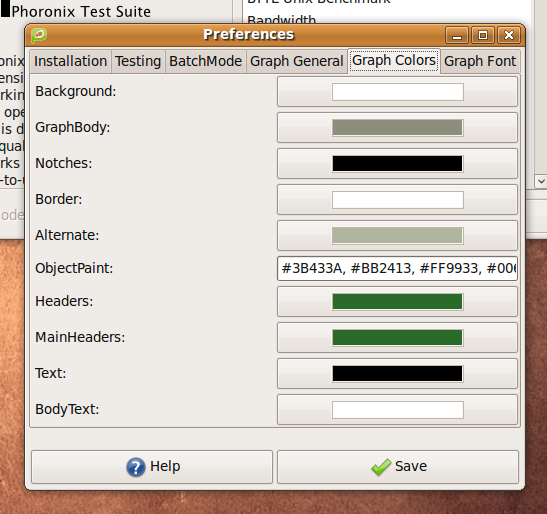The width and height of the screenshot is (547, 514).
Task: Click the blue Help question mark icon
Action: click(136, 467)
